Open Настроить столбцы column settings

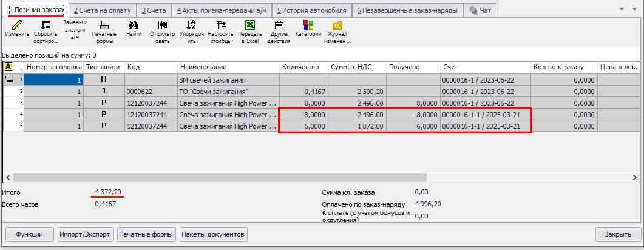click(x=220, y=25)
